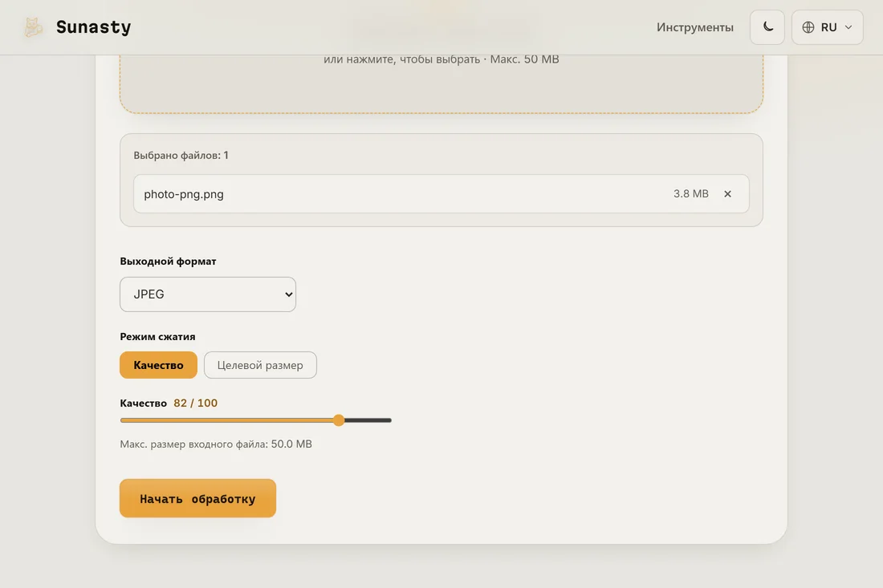The width and height of the screenshot is (883, 588).
Task: Click the upload drop zone area
Action: pos(441,84)
